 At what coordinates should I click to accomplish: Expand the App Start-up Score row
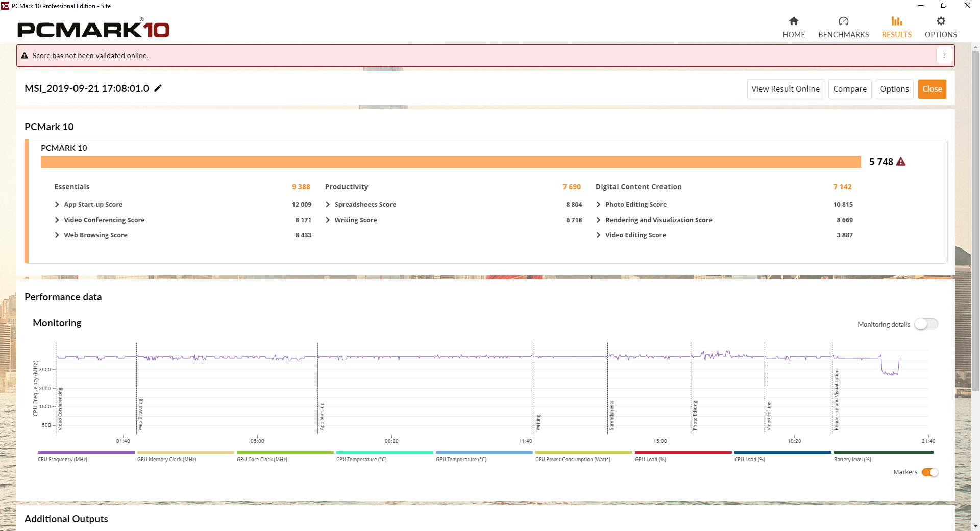(x=57, y=205)
